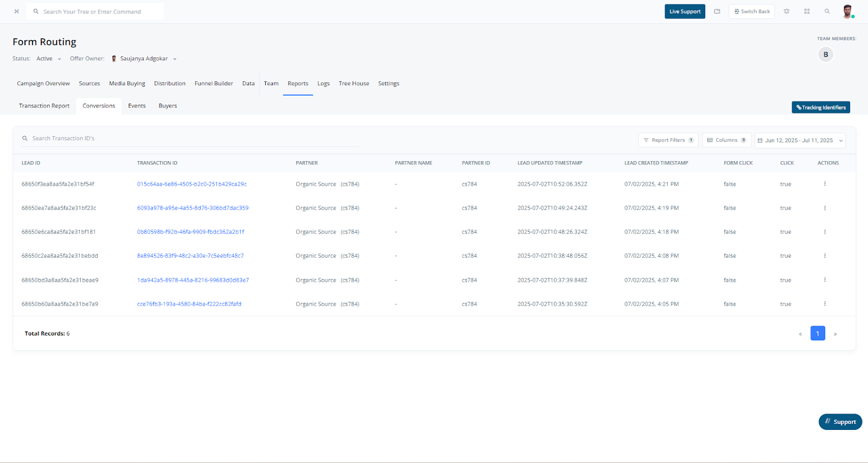Click the top-right search magnifier icon
Screen dimensions: 868x463
tap(827, 11)
